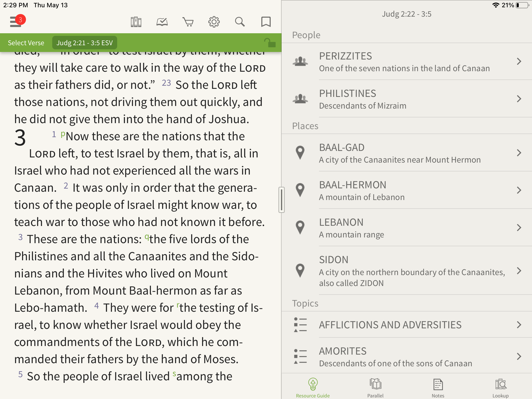Open the library books icon

click(136, 22)
